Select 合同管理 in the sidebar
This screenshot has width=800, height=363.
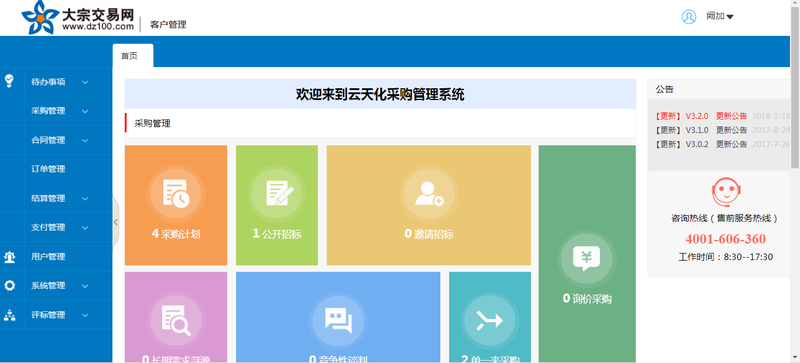[48, 140]
